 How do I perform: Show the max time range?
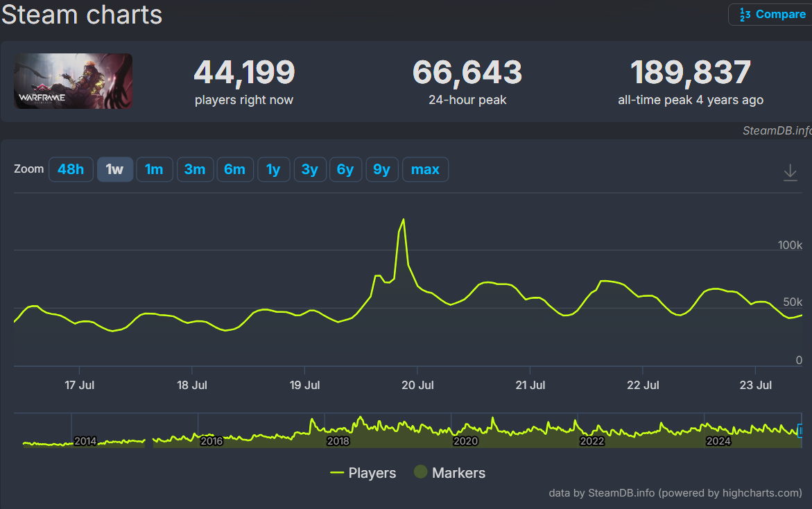[x=425, y=169]
